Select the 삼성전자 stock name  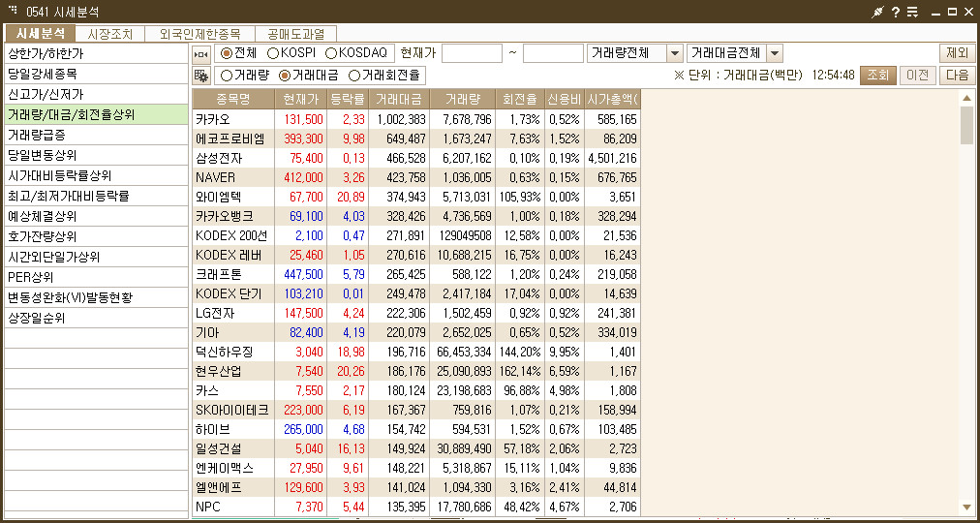click(x=218, y=158)
